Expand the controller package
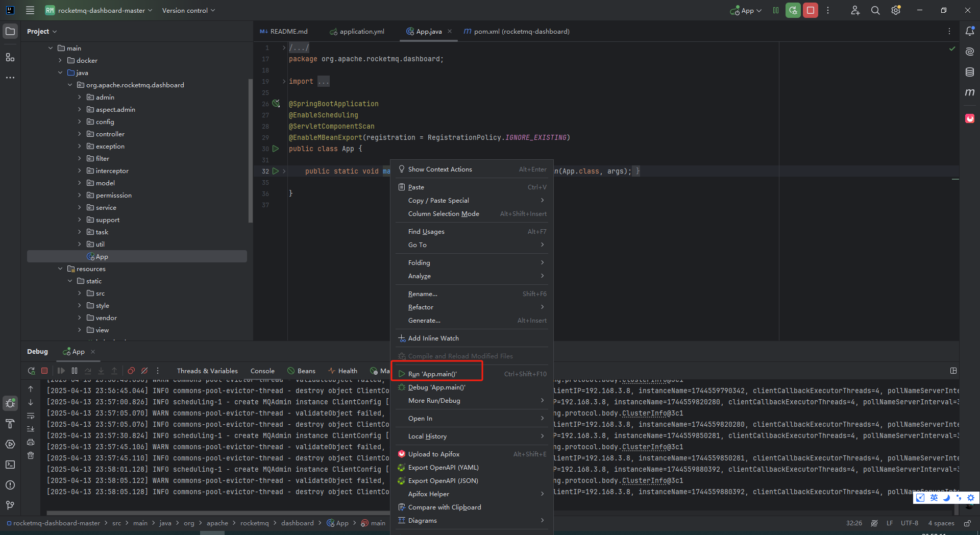This screenshot has height=535, width=980. (80, 134)
